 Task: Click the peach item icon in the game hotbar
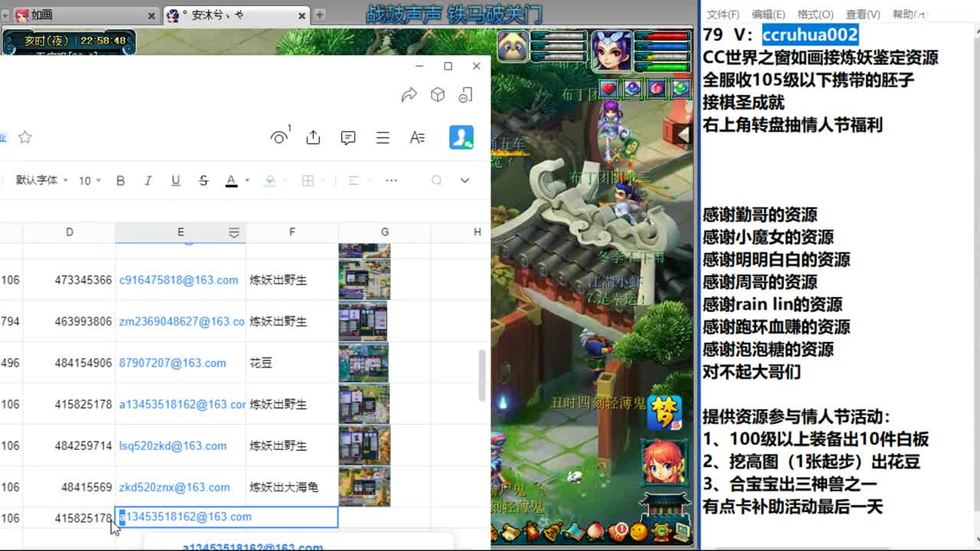[x=595, y=533]
